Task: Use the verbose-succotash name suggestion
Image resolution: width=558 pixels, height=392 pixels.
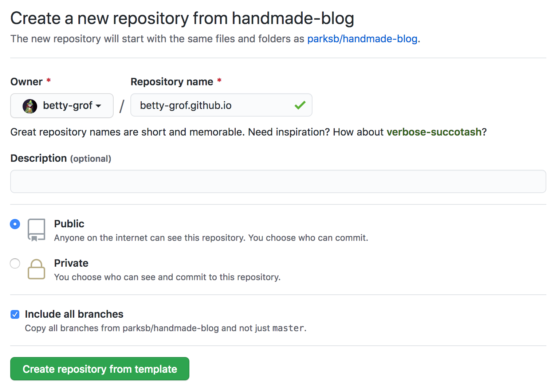Action: tap(434, 132)
